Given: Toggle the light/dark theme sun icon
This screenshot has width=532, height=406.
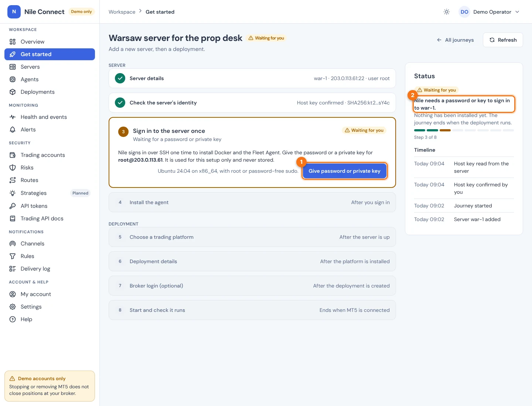Looking at the screenshot, I should pos(447,12).
